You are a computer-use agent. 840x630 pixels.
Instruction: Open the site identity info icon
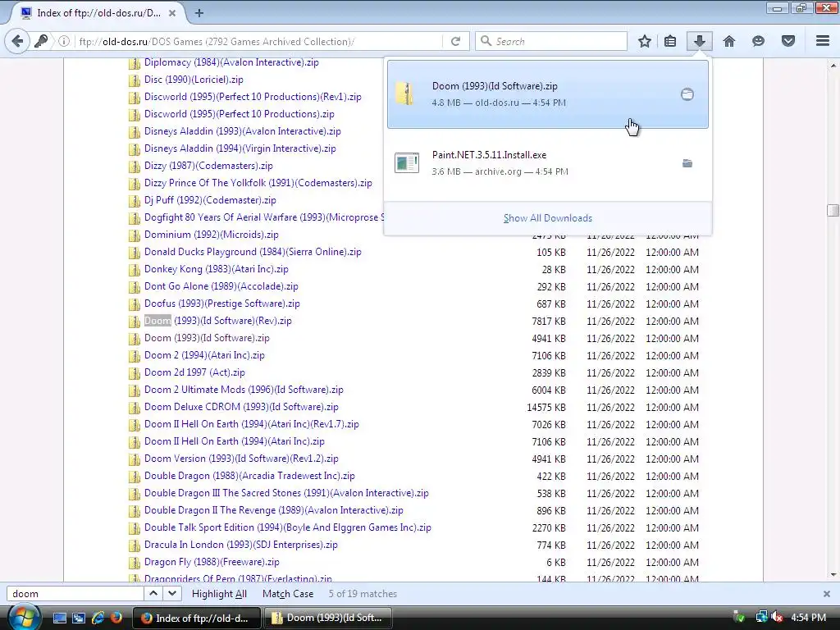tap(64, 41)
